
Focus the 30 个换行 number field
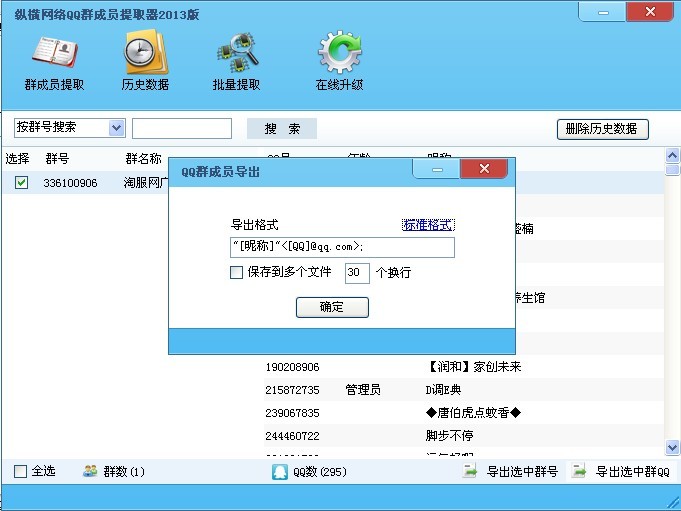click(357, 273)
